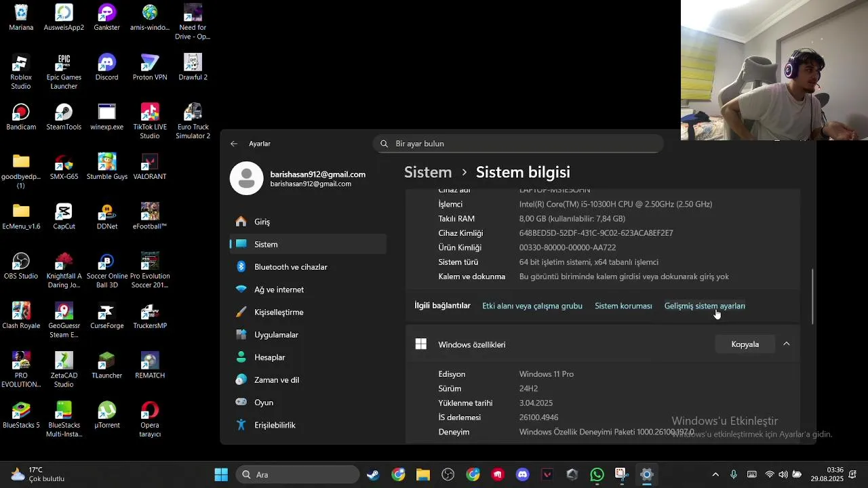Open Euro Truck Simulator 2 icon
The height and width of the screenshot is (488, 868).
point(193,121)
